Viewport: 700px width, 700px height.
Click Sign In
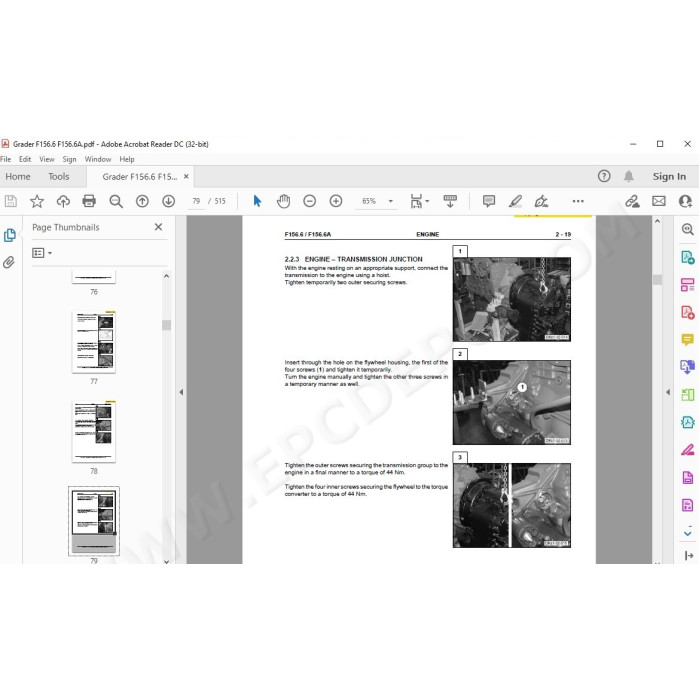tap(669, 176)
